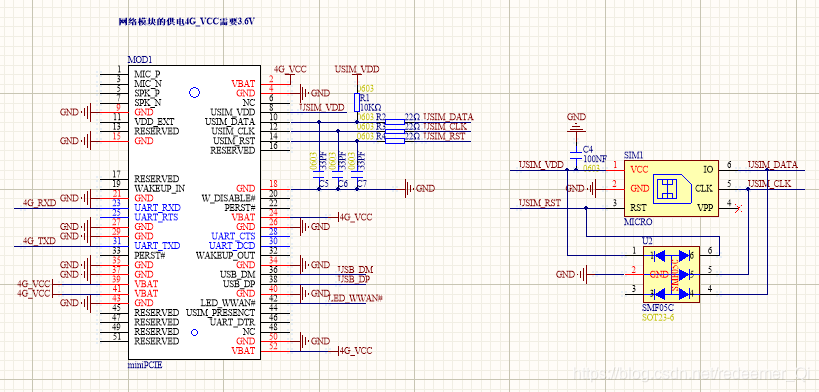Click the WAKEUP_IN pin name
This screenshot has width=819, height=392.
pyautogui.click(x=160, y=188)
